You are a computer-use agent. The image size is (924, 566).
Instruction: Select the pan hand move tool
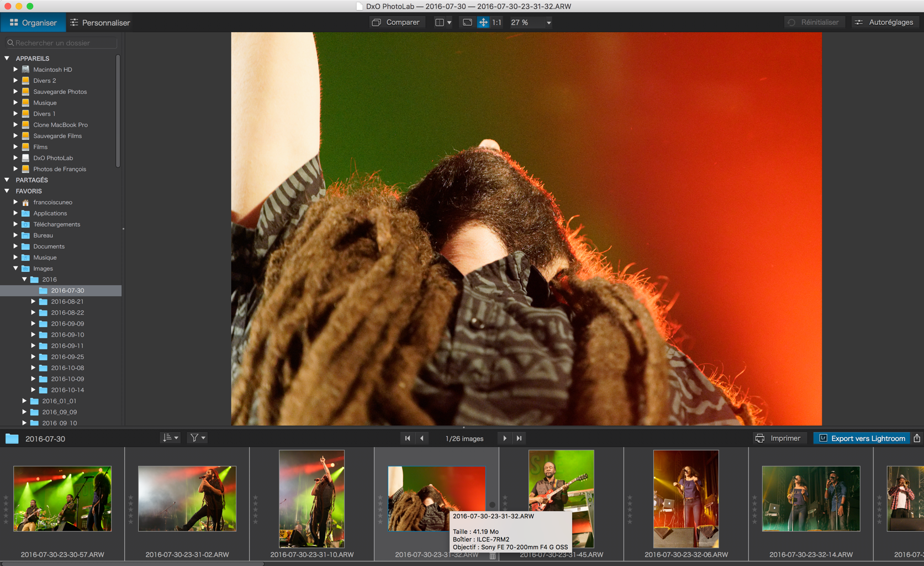483,23
